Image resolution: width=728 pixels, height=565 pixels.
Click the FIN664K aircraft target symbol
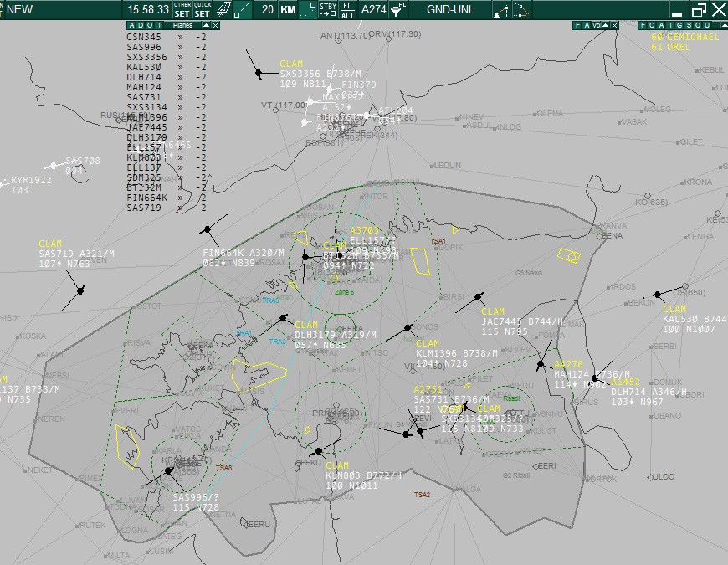(x=208, y=229)
